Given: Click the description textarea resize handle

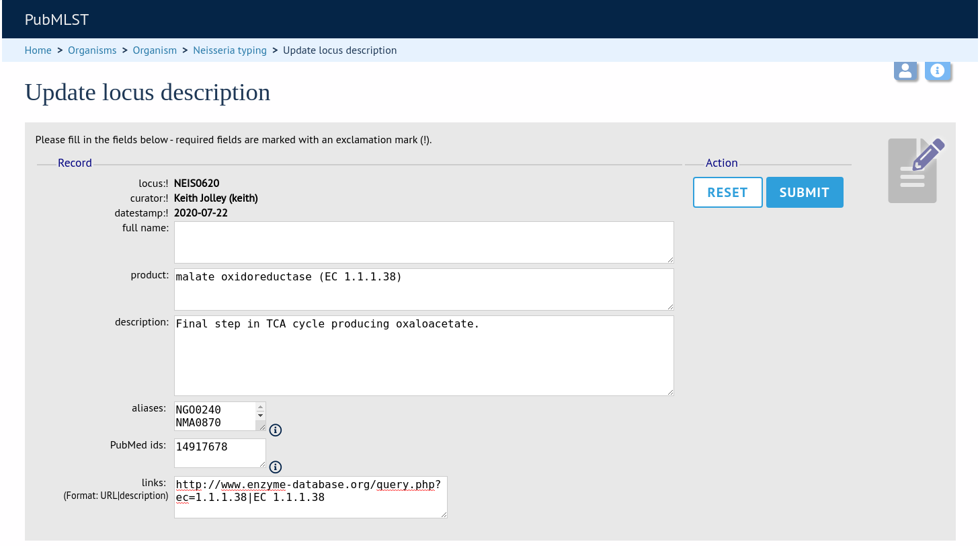Looking at the screenshot, I should pos(669,391).
